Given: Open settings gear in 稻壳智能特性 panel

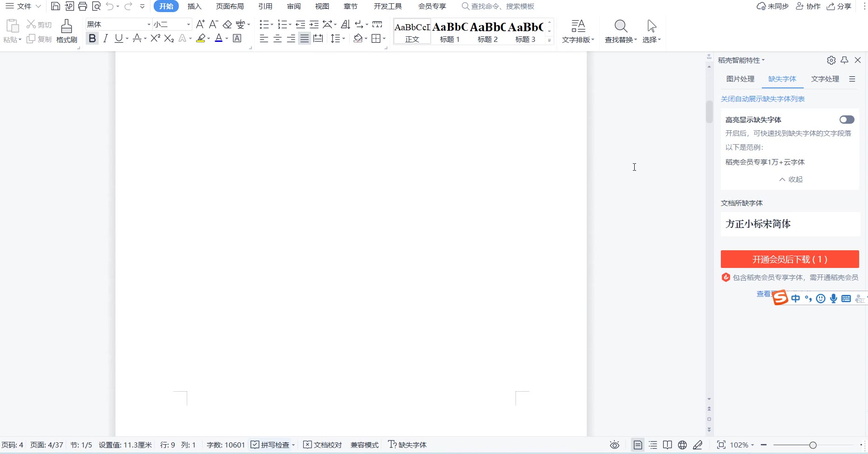Looking at the screenshot, I should pyautogui.click(x=831, y=60).
